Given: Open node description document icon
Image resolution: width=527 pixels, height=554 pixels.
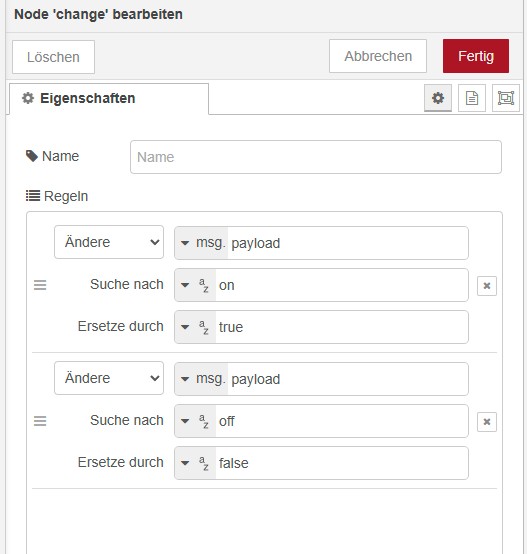Looking at the screenshot, I should [472, 98].
